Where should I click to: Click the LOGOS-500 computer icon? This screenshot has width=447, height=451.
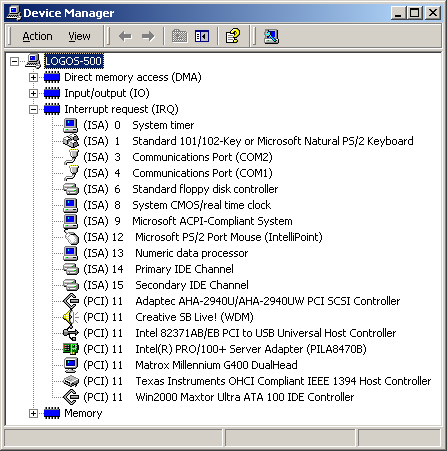pos(33,61)
